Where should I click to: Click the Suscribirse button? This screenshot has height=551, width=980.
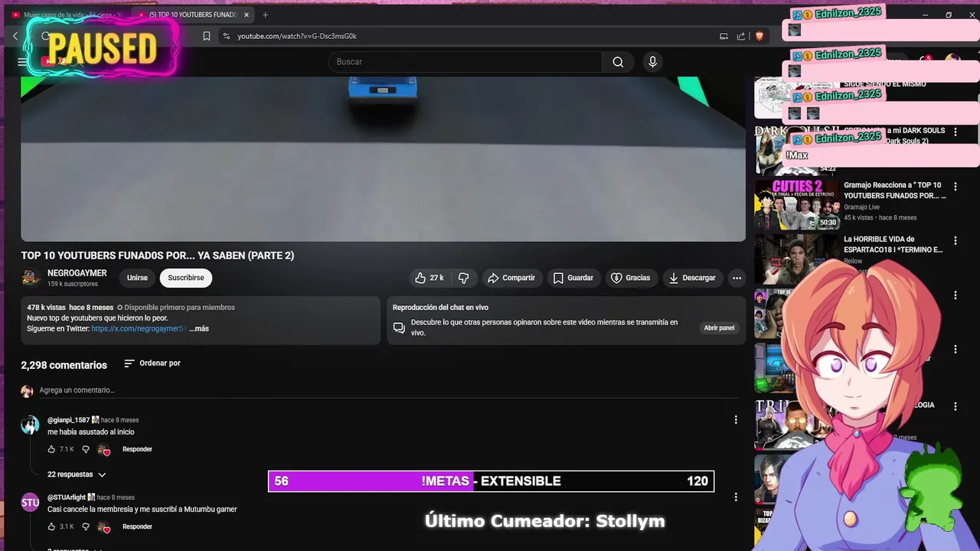(x=186, y=278)
